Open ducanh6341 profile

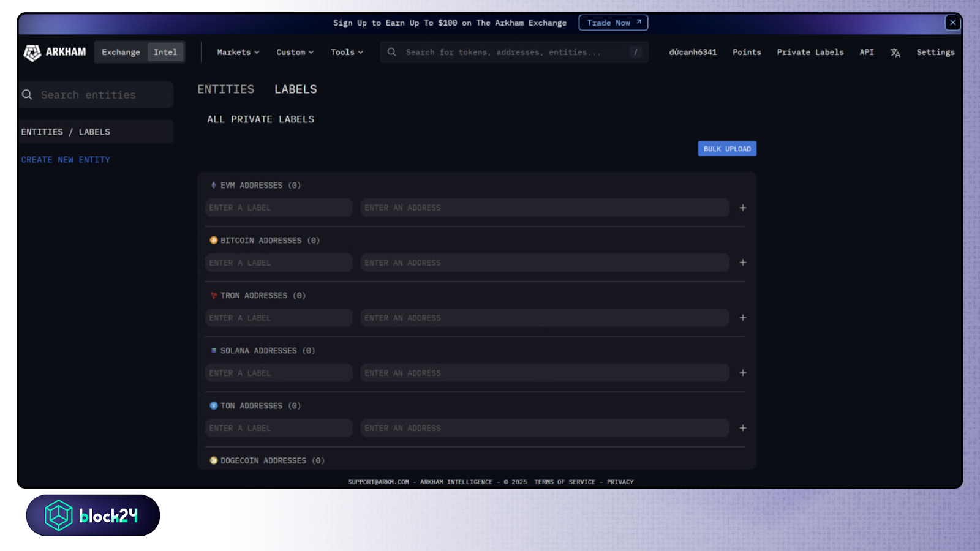click(x=693, y=52)
